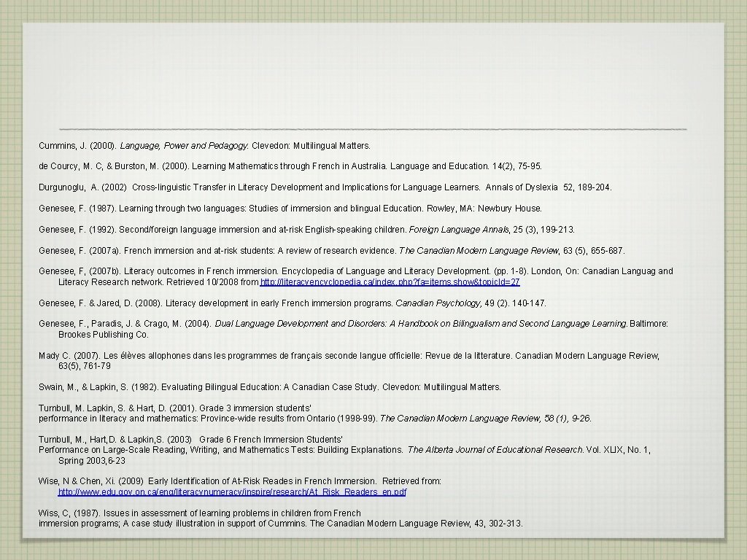Select the Genesee, F. (2007a) reference line
This screenshot has height=560, width=747.
coord(332,251)
